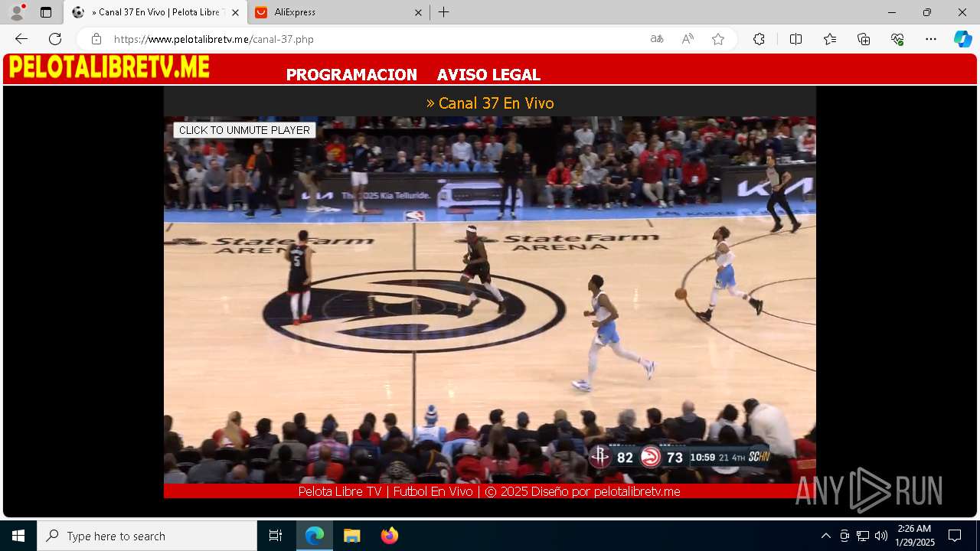Open the Windows Start menu
Screen dimensions: 980x551
point(18,536)
